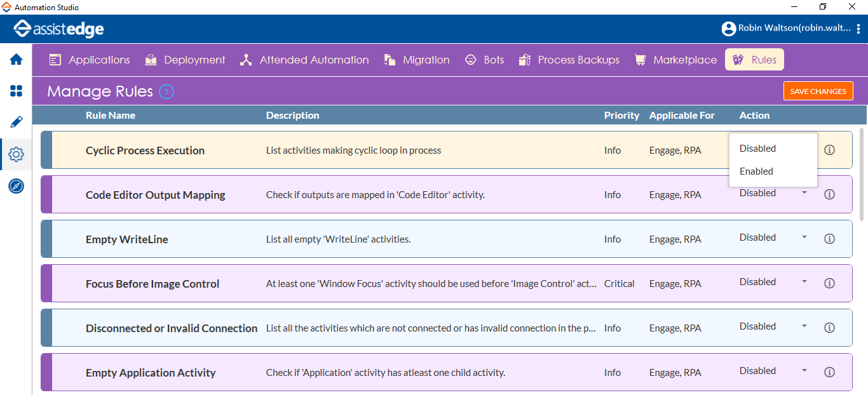Open the Marketplace tab
The image size is (868, 395).
pos(675,60)
